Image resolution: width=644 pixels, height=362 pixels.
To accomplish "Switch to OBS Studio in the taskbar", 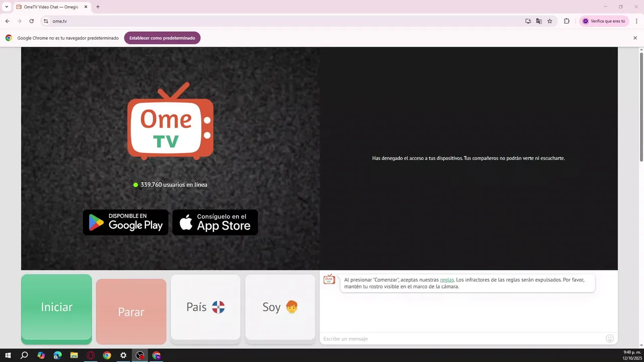I will (140, 355).
